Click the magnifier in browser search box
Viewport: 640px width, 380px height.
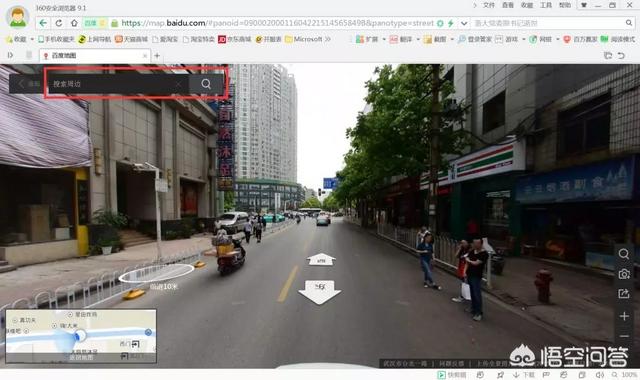click(629, 23)
